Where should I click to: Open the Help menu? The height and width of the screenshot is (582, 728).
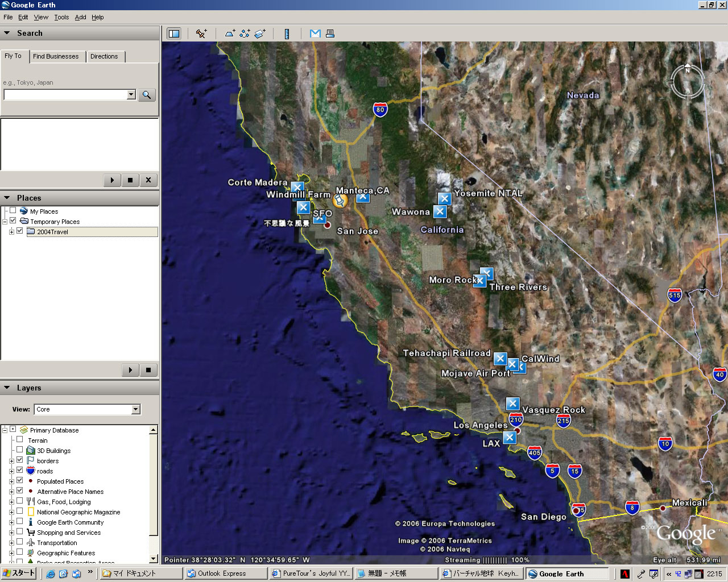pyautogui.click(x=98, y=17)
